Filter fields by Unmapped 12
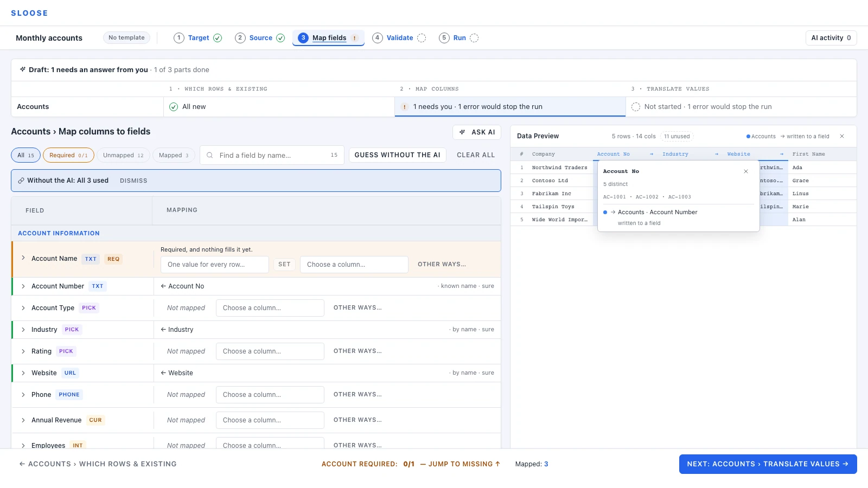This screenshot has height=488, width=868. point(123,155)
